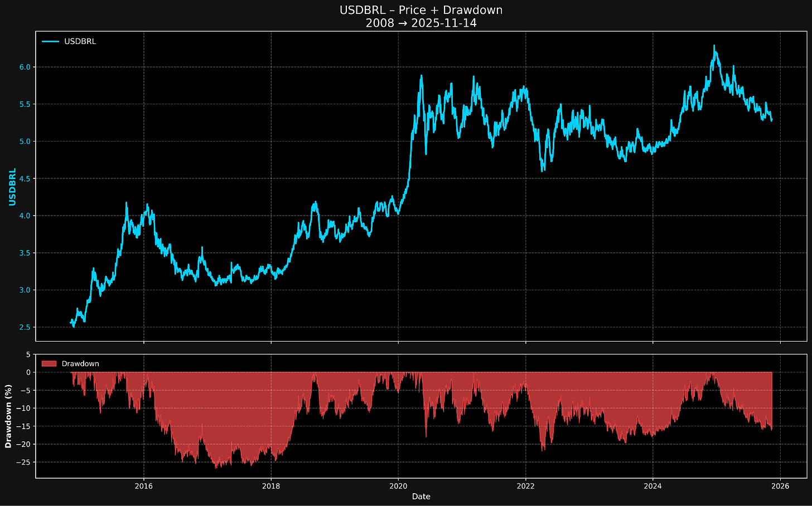The height and width of the screenshot is (506, 812).
Task: Click the 2024 date axis label
Action: click(652, 486)
